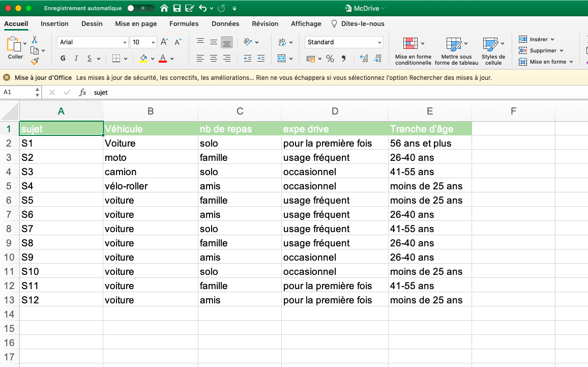Screen dimensions: 588x367
Task: Click the Format Painter brush icon
Action: click(x=35, y=62)
